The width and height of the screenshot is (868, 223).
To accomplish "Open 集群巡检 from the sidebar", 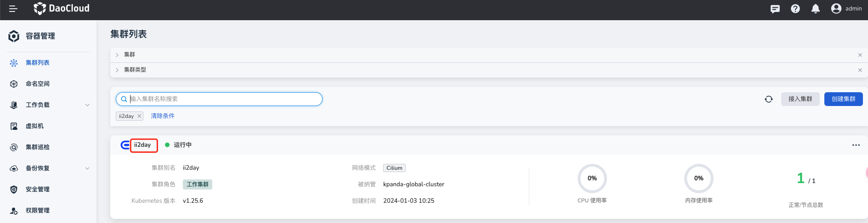I will coord(38,147).
